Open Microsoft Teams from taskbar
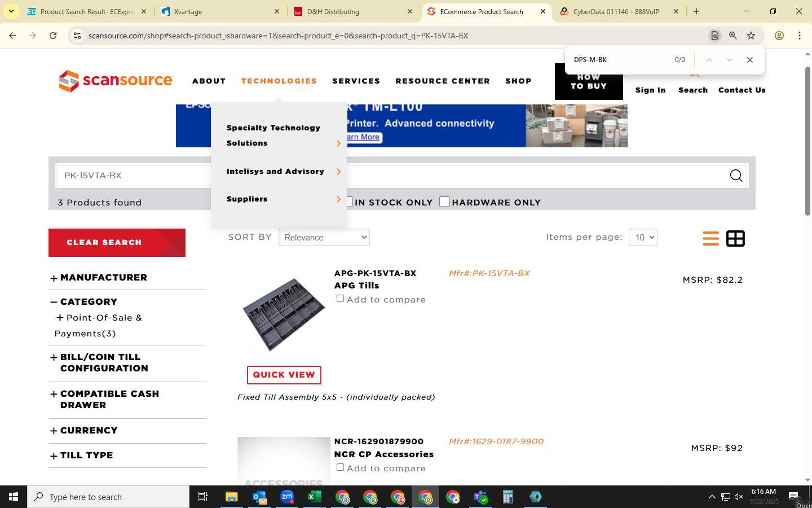The height and width of the screenshot is (508, 812). (x=480, y=497)
